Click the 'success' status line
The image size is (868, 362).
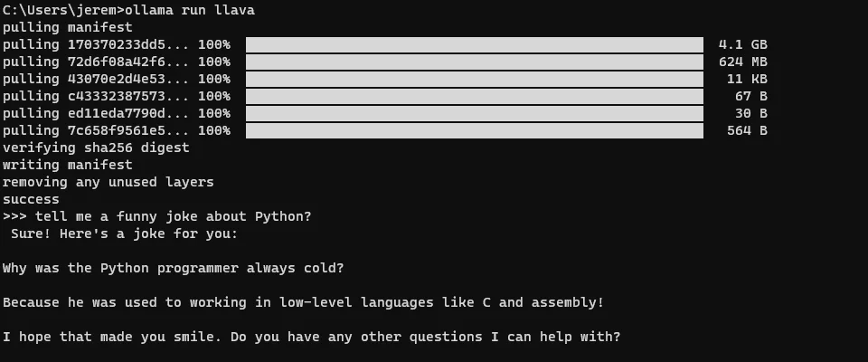[x=31, y=199]
